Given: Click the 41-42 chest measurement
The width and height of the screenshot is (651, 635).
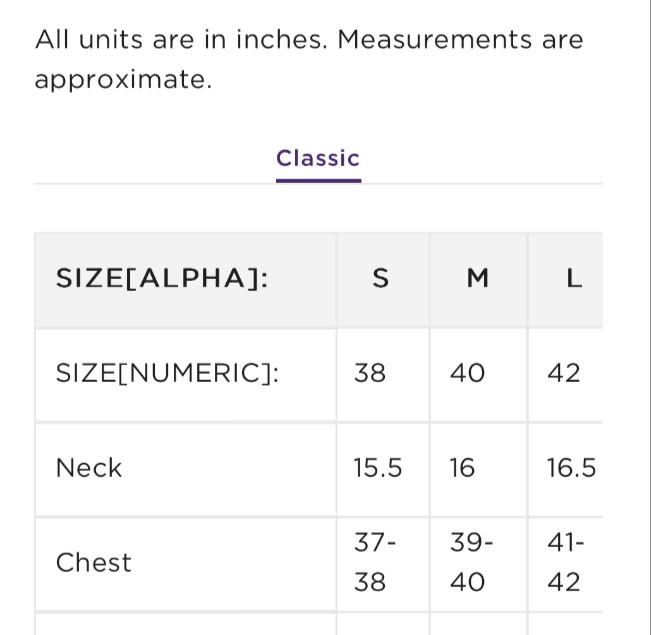Looking at the screenshot, I should [566, 563].
